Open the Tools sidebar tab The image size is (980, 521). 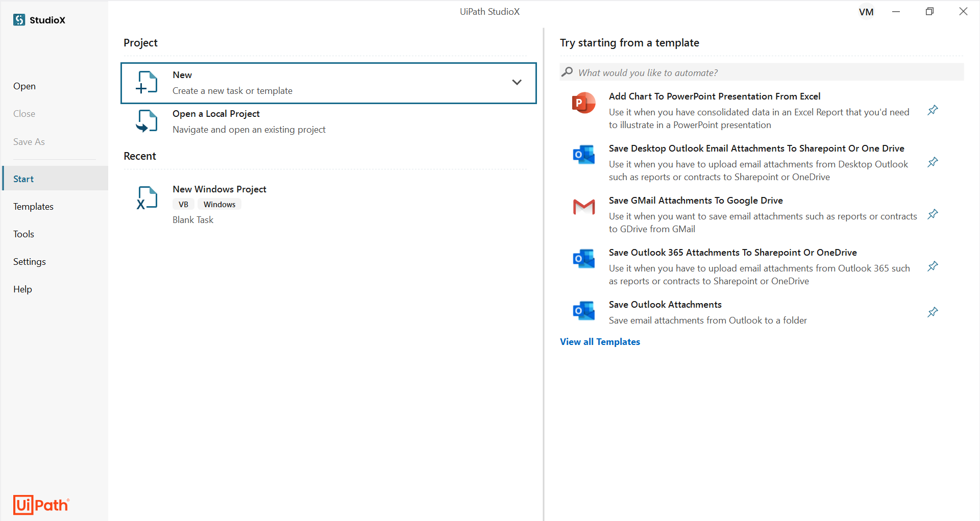point(24,234)
